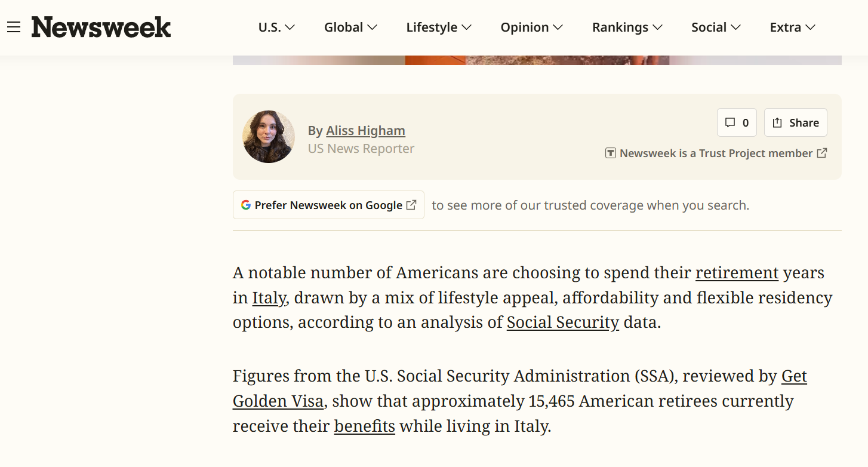Open the hamburger navigation menu

(x=13, y=27)
